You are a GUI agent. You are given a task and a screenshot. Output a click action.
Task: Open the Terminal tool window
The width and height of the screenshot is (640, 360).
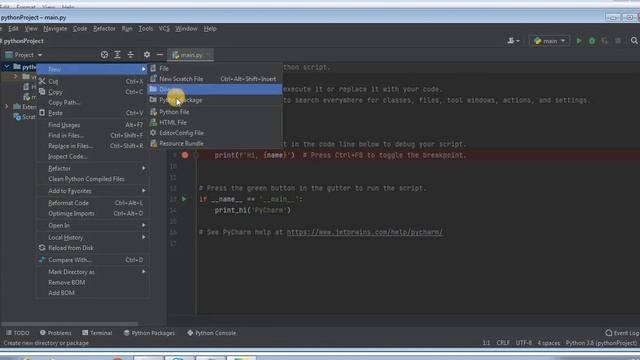97,333
